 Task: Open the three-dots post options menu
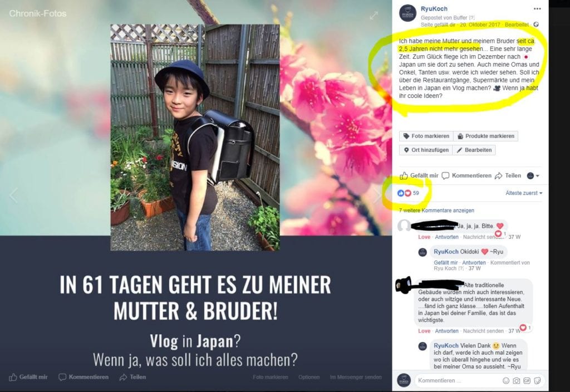(537, 9)
